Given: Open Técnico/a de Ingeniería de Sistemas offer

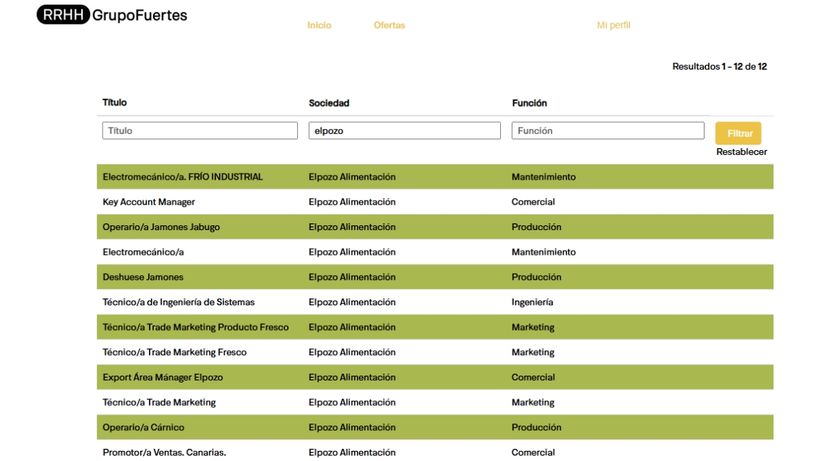Looking at the screenshot, I should (x=178, y=302).
